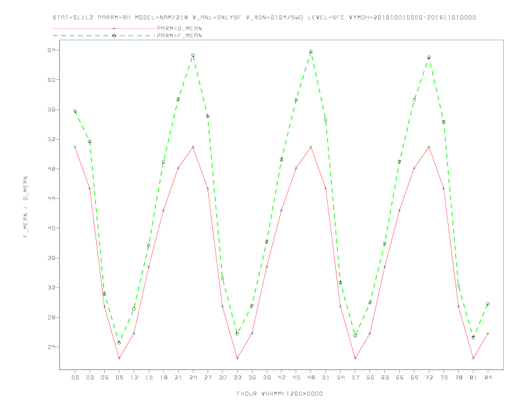Click the x-axis tick label 48

tap(311, 377)
